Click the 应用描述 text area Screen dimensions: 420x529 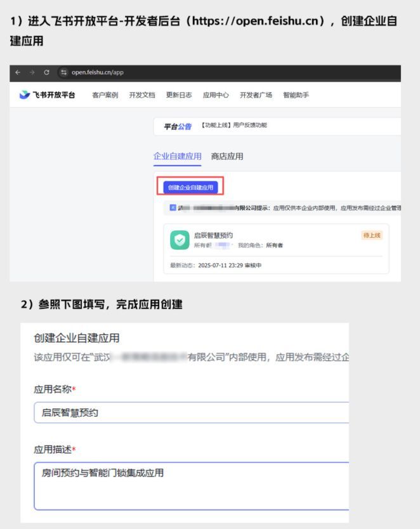tap(190, 486)
